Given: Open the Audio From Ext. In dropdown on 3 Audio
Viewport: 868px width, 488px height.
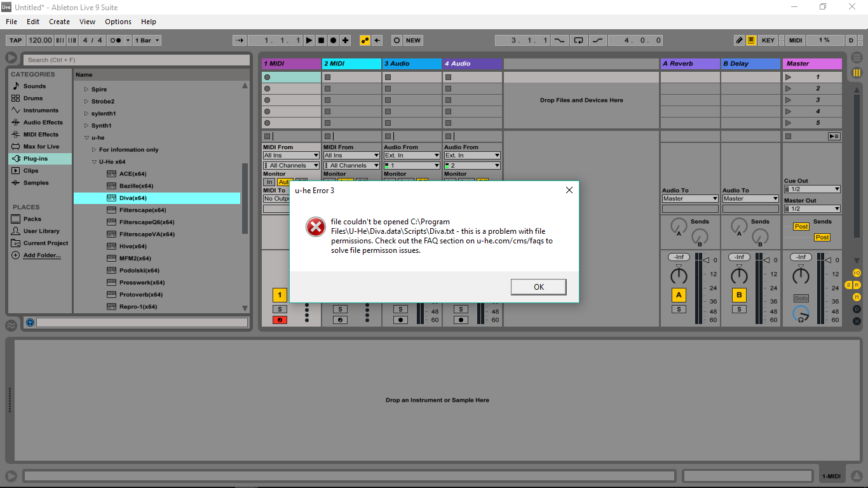Looking at the screenshot, I should (412, 155).
